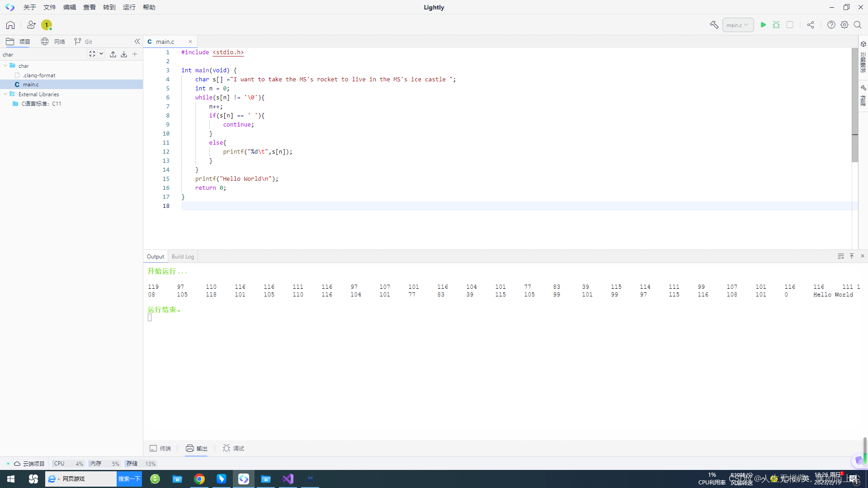Start debugging with the bug icon

pyautogui.click(x=776, y=25)
